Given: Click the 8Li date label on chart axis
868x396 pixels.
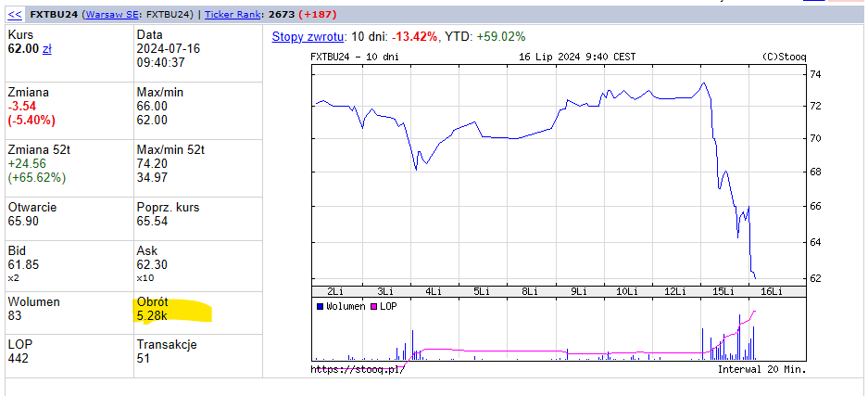Looking at the screenshot, I should click(x=530, y=292).
